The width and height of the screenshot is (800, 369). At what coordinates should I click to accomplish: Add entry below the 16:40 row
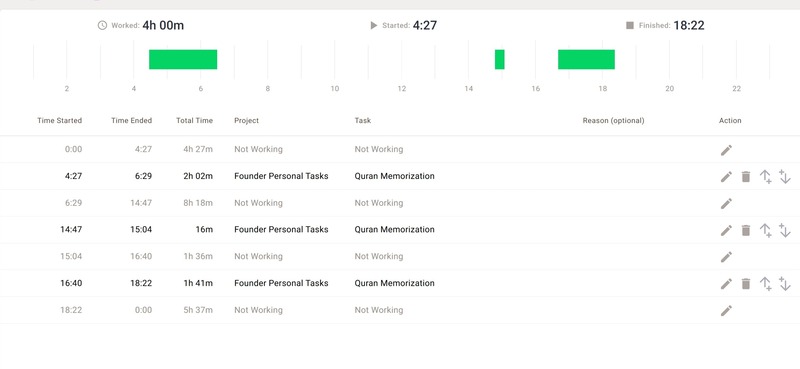point(785,284)
